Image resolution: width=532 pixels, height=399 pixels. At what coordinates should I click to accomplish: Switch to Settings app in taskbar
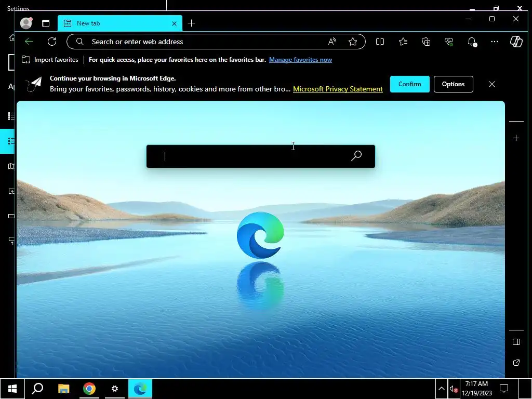tap(115, 389)
